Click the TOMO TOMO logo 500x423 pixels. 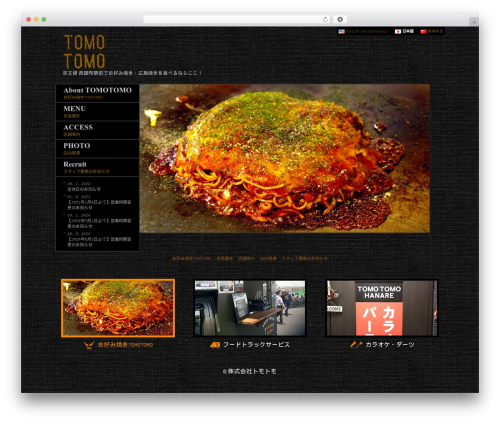pos(84,52)
